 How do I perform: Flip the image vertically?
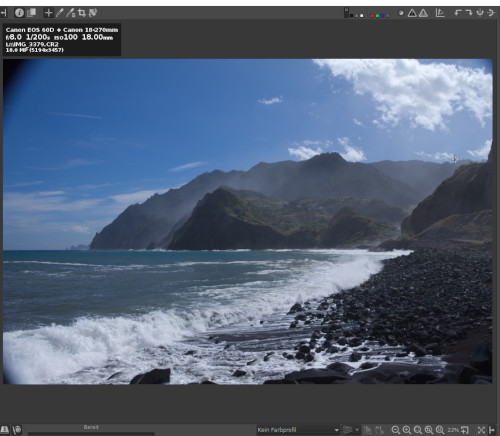click(x=480, y=13)
